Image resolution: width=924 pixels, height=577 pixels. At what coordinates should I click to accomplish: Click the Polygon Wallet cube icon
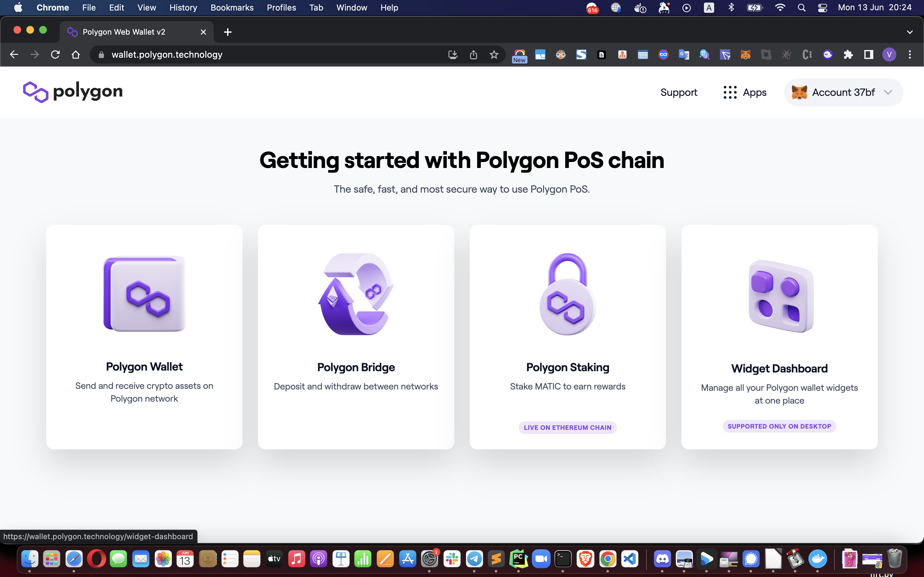click(x=144, y=293)
